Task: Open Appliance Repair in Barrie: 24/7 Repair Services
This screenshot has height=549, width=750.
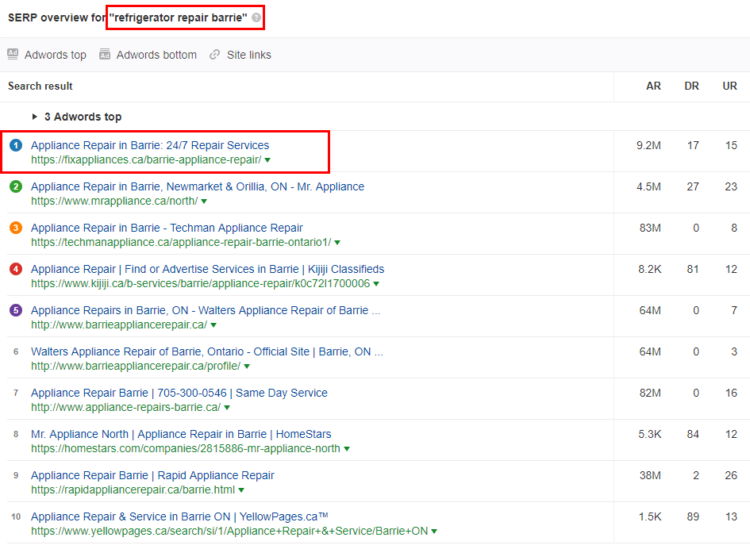Action: click(150, 145)
